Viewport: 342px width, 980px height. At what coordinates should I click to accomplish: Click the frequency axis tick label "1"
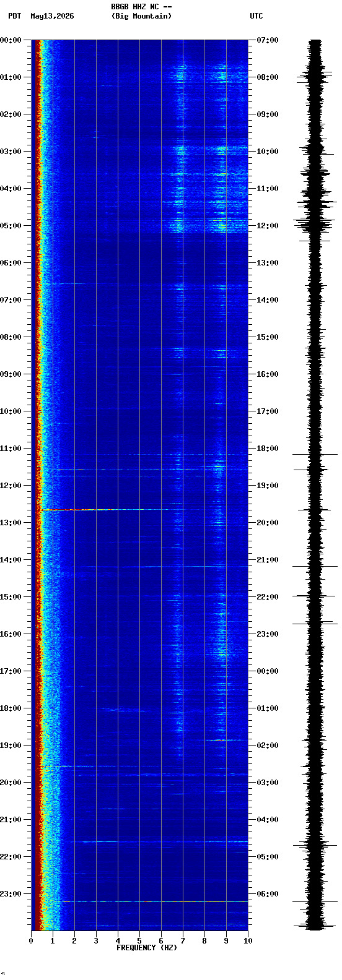(x=53, y=941)
